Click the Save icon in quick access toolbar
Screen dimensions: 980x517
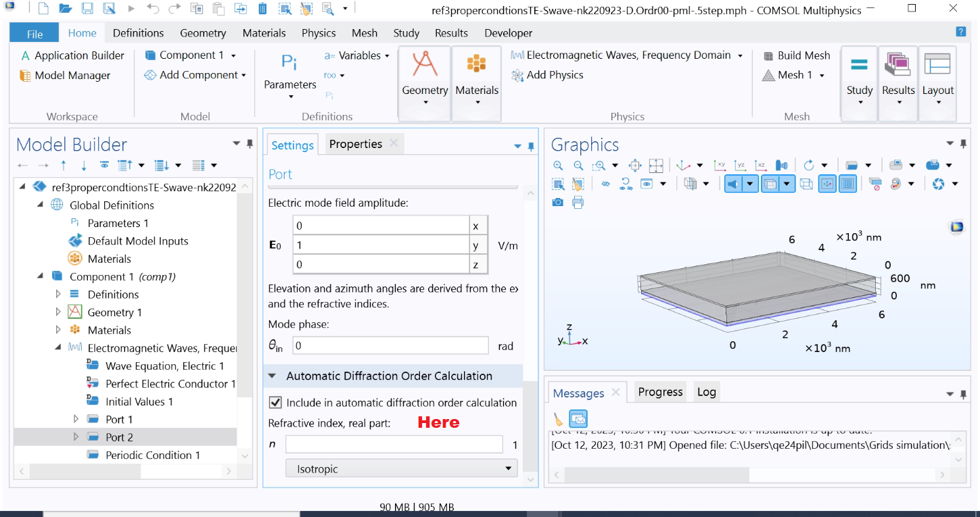[87, 9]
